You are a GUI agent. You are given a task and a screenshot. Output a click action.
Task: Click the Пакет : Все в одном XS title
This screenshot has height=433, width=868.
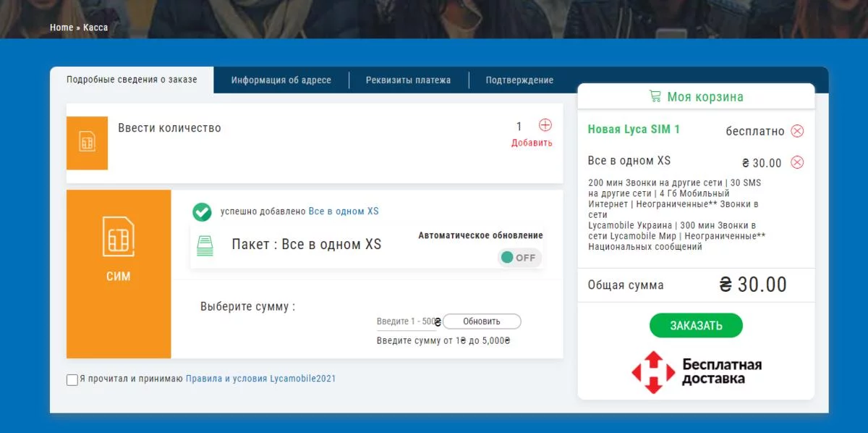coord(307,244)
